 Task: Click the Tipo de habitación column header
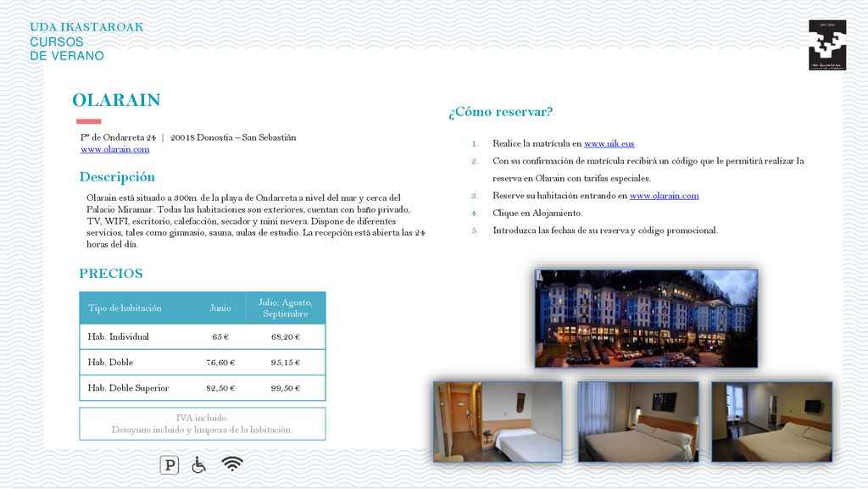point(125,308)
